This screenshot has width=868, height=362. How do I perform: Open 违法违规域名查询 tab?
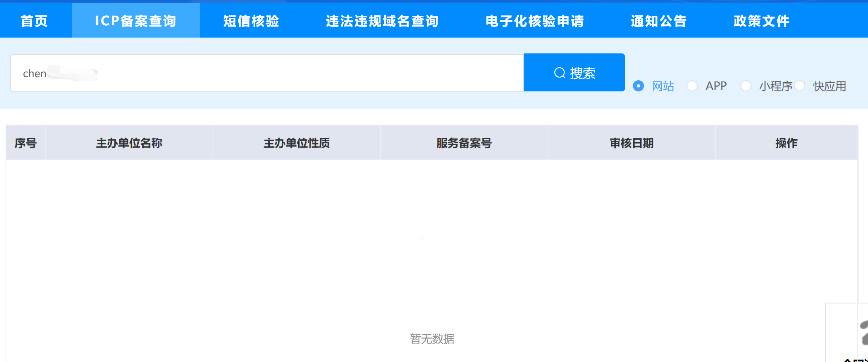pyautogui.click(x=382, y=21)
